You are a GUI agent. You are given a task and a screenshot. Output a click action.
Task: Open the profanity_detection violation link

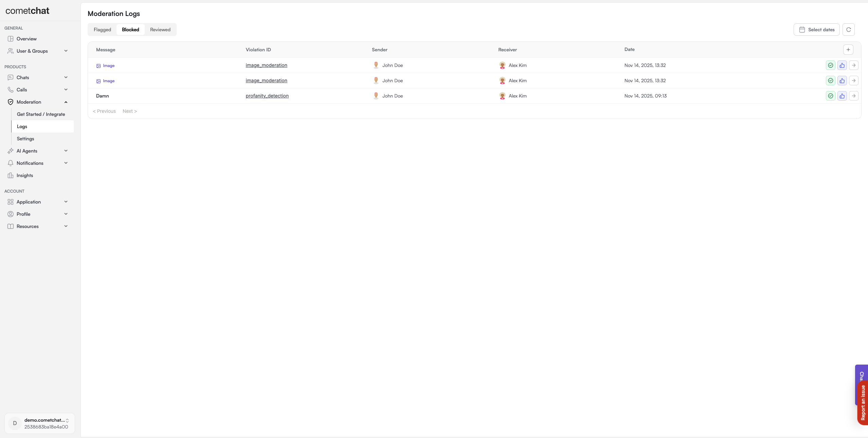click(267, 96)
